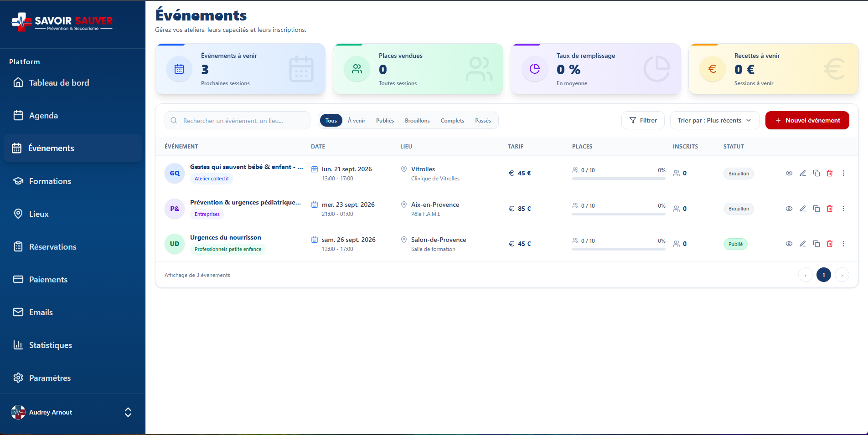Open more options for Prévention & urgences row
The image size is (868, 435).
tap(843, 209)
